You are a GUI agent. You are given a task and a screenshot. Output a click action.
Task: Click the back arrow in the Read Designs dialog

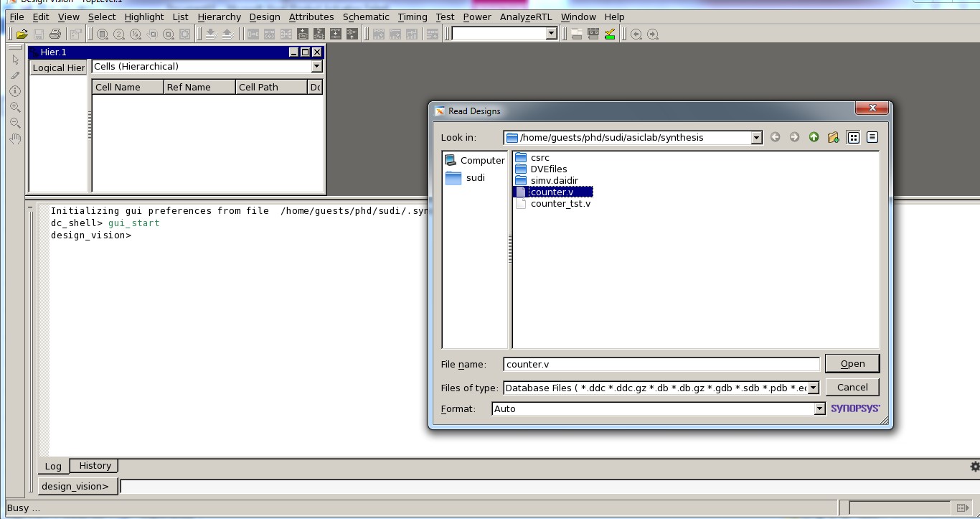coord(775,137)
